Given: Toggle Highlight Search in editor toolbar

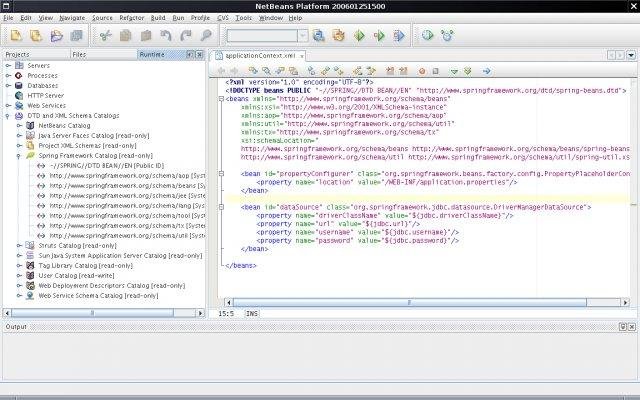Looking at the screenshot, I should 293,71.
